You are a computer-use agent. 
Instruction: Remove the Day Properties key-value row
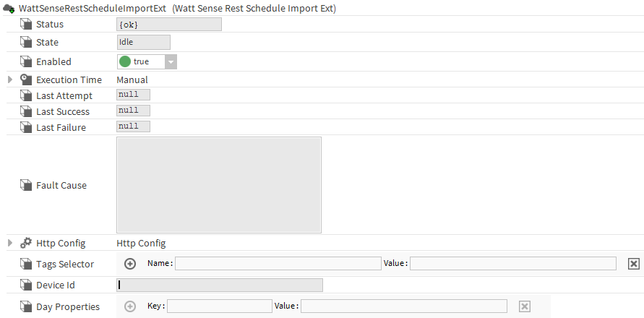point(525,306)
